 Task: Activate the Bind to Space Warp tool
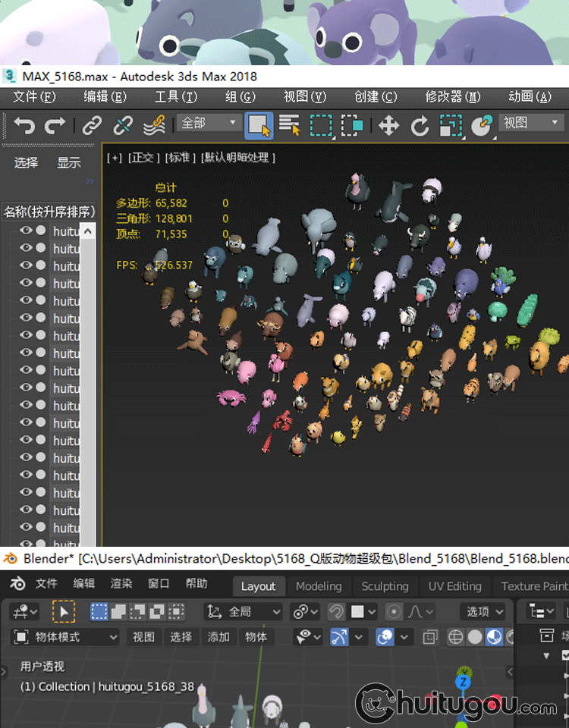point(155,125)
